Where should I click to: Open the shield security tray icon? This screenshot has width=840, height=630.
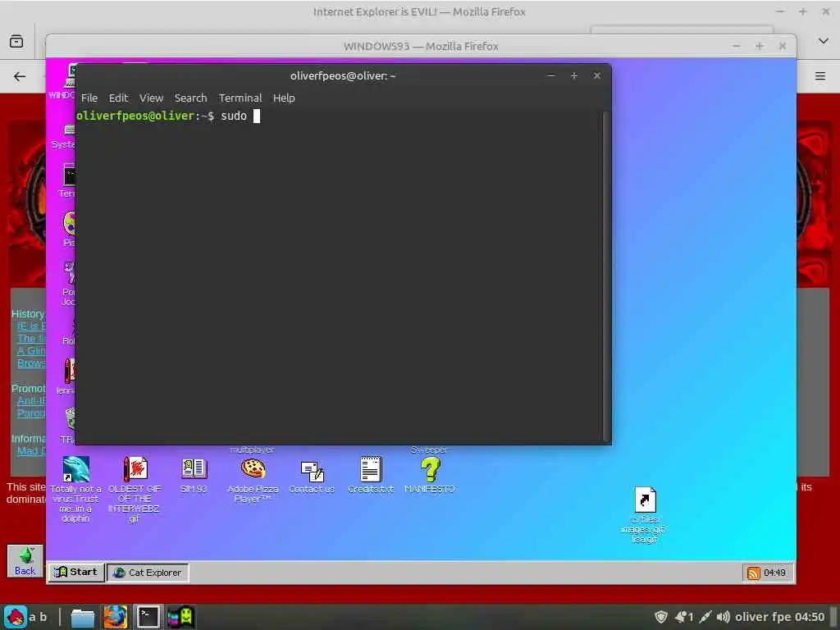pos(661,617)
